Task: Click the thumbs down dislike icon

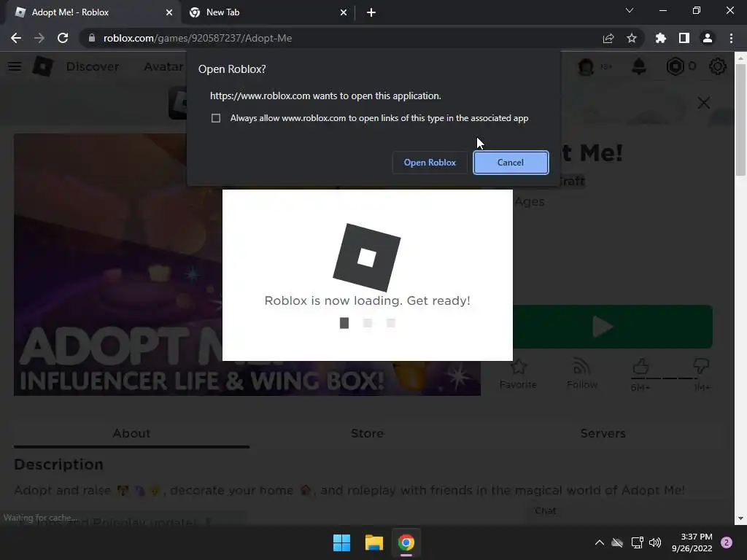Action: tap(701, 367)
